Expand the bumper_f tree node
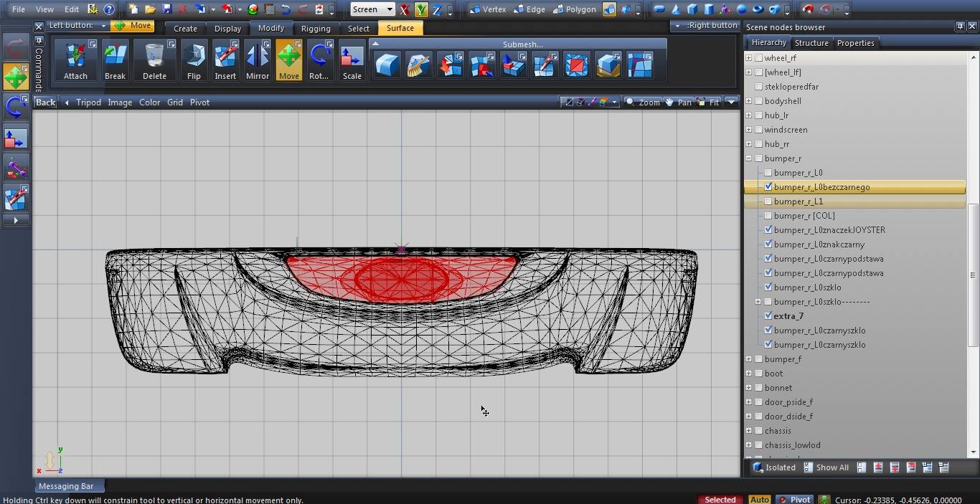 749,359
